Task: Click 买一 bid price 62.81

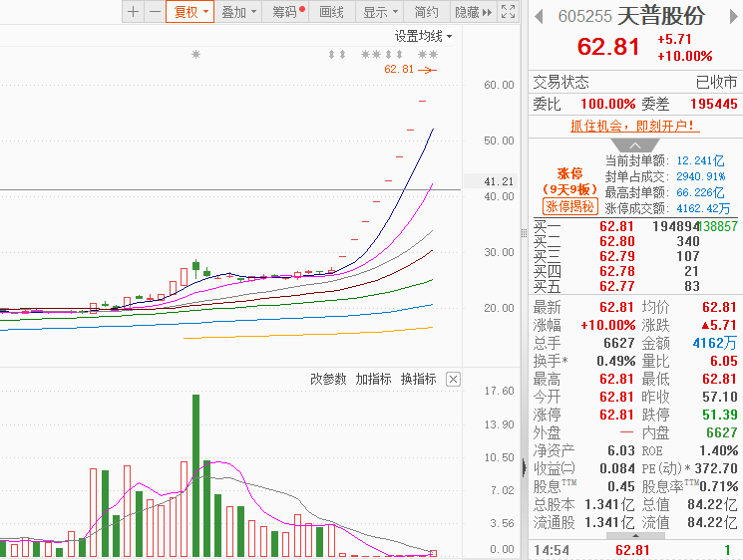Action: (616, 226)
